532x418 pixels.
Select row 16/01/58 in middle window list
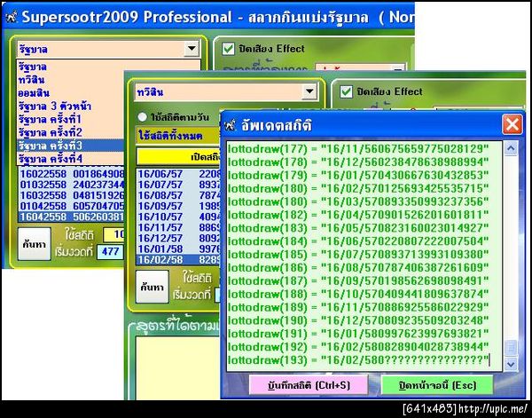click(x=178, y=248)
